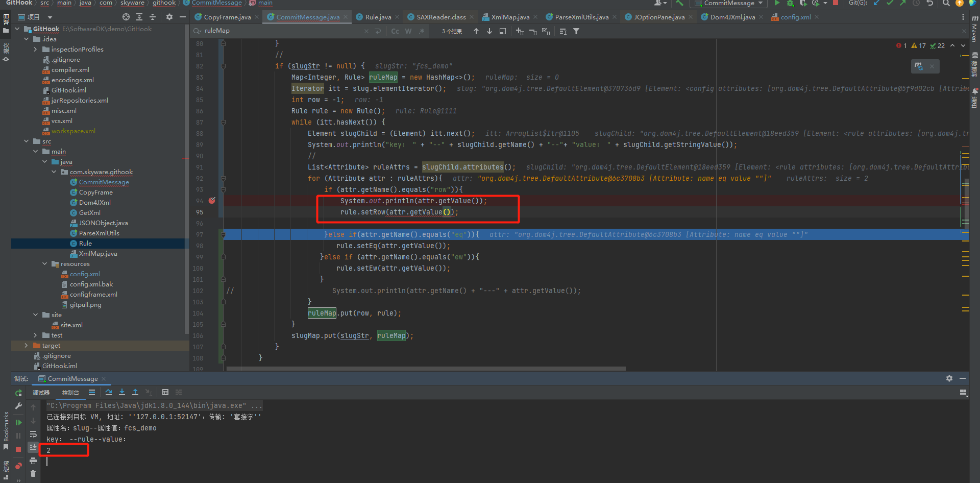980x483 pixels.
Task: Toggle scroll to end of console
Action: tap(33, 447)
